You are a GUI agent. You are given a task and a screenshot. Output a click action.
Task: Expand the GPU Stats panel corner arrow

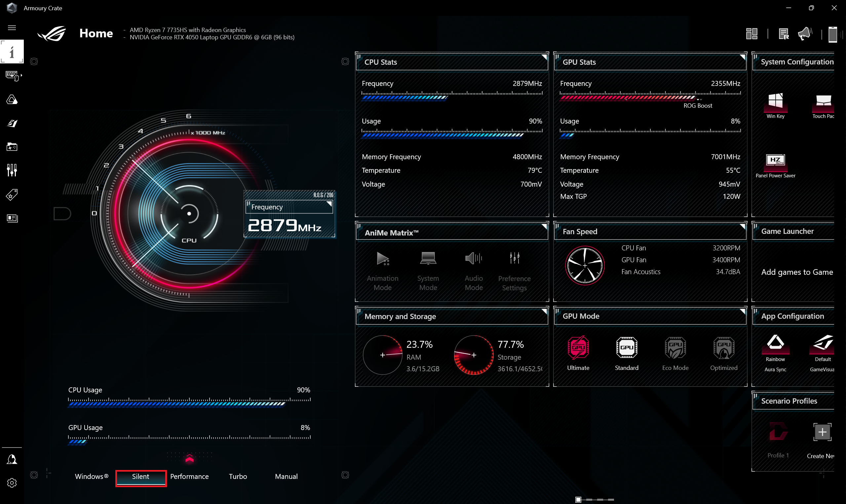pyautogui.click(x=742, y=57)
